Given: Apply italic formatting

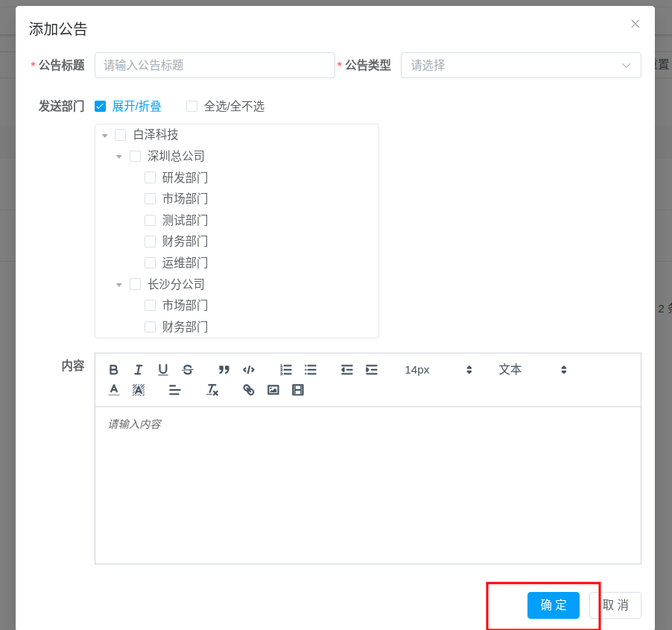Looking at the screenshot, I should point(138,370).
